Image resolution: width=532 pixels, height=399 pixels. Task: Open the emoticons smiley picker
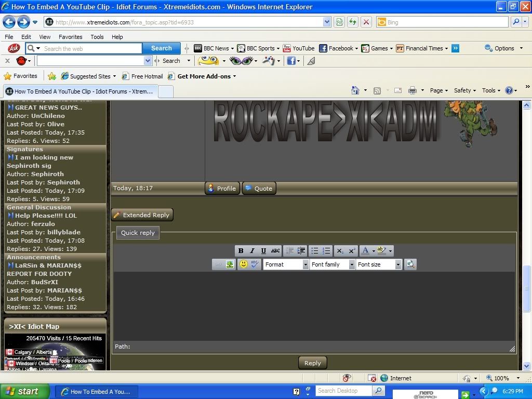(x=243, y=264)
